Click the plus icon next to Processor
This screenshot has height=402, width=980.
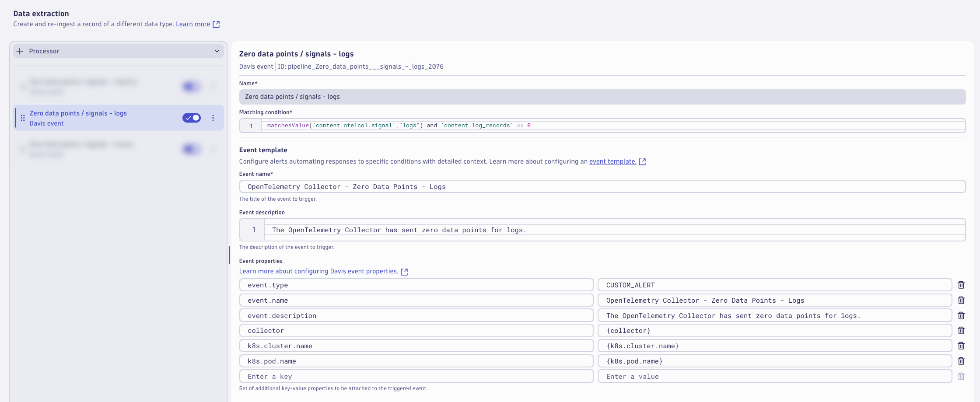[x=20, y=51]
